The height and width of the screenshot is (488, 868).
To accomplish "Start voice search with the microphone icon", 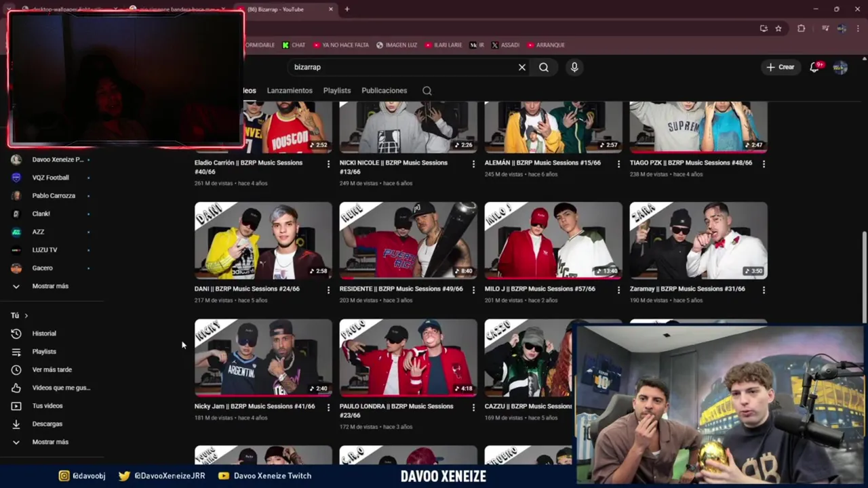I will pos(574,67).
